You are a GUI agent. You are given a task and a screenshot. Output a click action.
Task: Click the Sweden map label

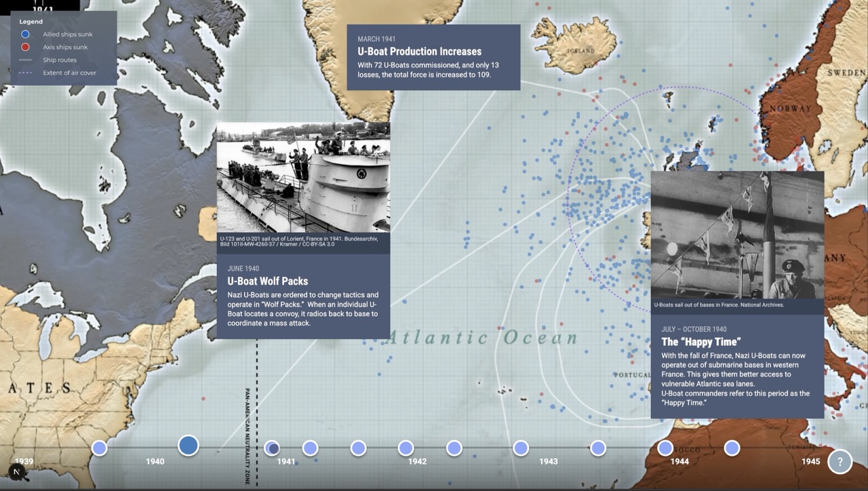[x=846, y=73]
